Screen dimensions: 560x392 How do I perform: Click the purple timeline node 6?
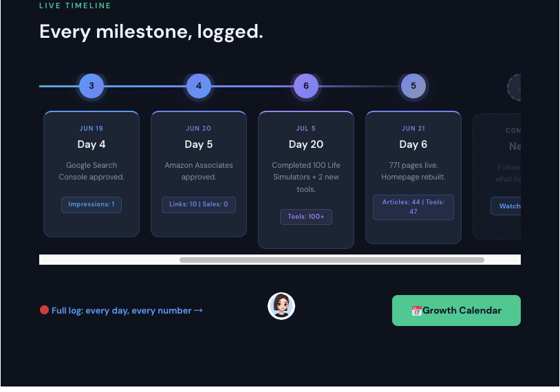tap(306, 86)
